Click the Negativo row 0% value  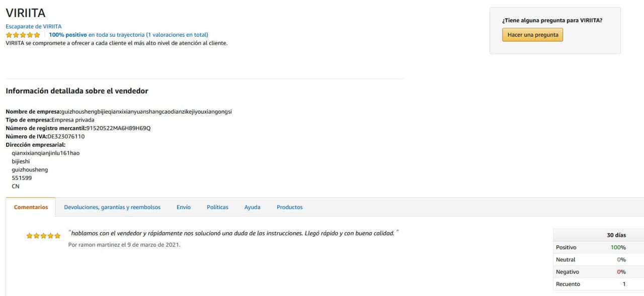[x=621, y=272]
